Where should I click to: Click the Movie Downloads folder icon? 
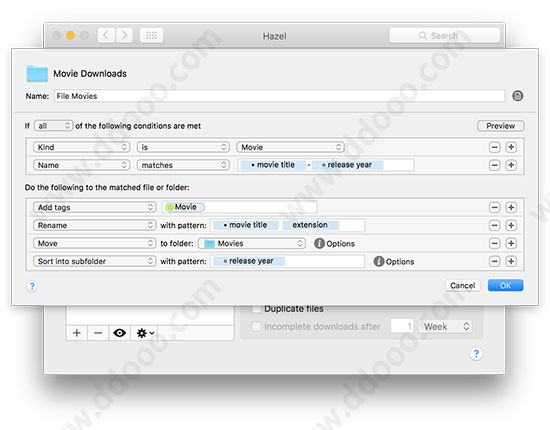click(37, 74)
